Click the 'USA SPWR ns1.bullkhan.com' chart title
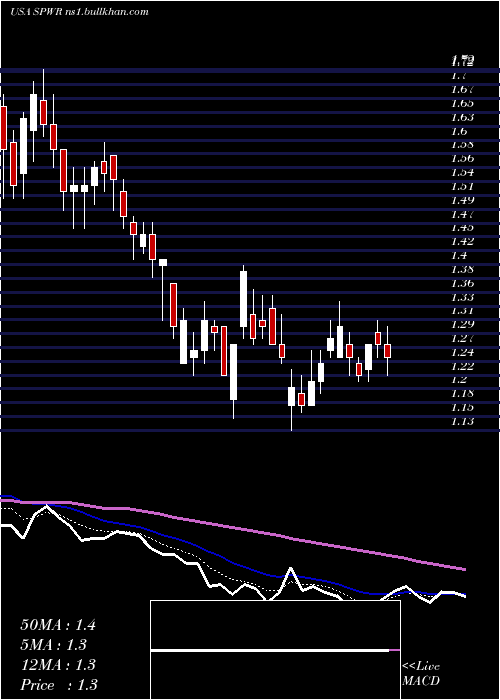Viewport: 500px width, 700px height. 79,12
